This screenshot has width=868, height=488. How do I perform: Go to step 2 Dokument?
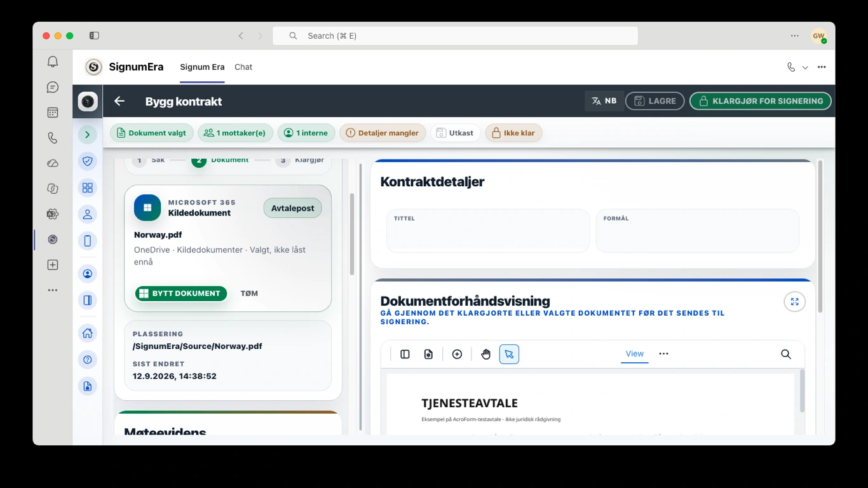[x=222, y=160]
